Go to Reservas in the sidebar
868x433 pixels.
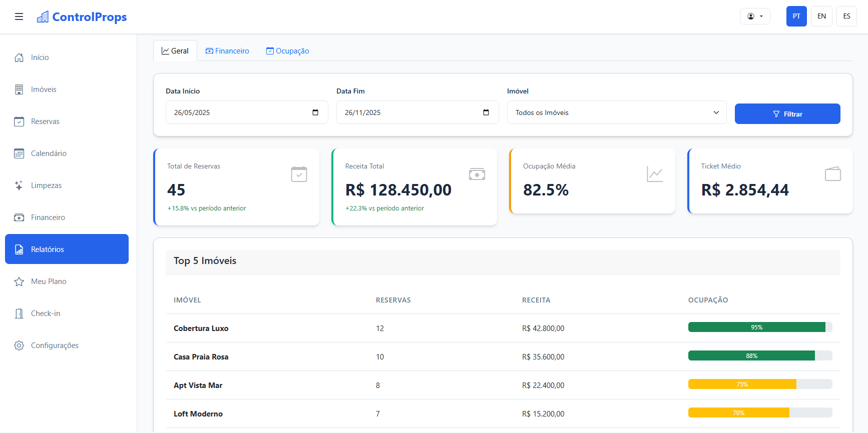[45, 121]
